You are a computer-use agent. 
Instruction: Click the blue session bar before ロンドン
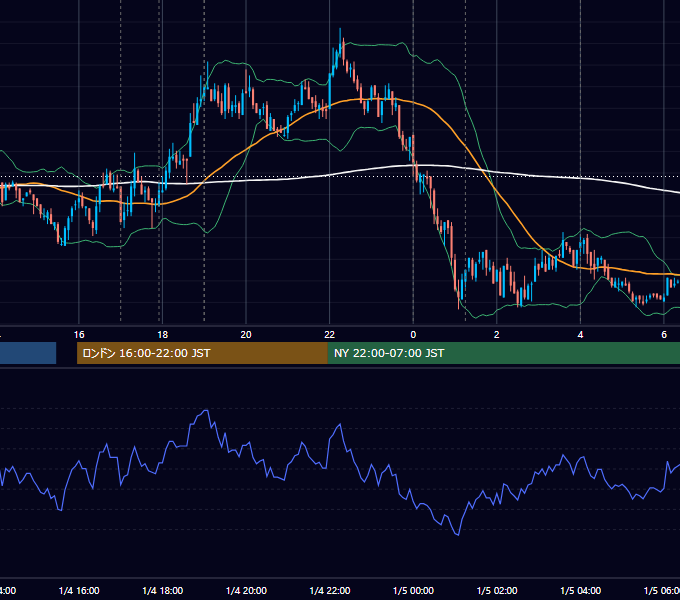[x=28, y=353]
